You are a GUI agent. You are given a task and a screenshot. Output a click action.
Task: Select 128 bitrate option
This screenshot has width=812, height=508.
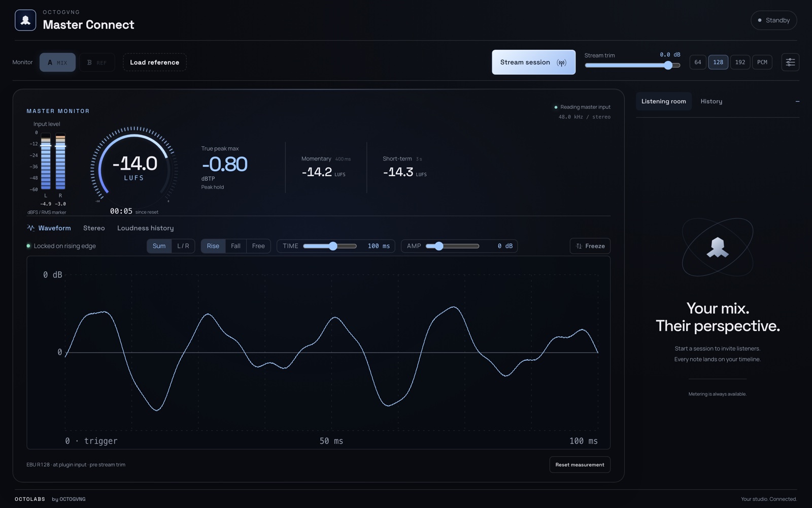click(x=718, y=62)
